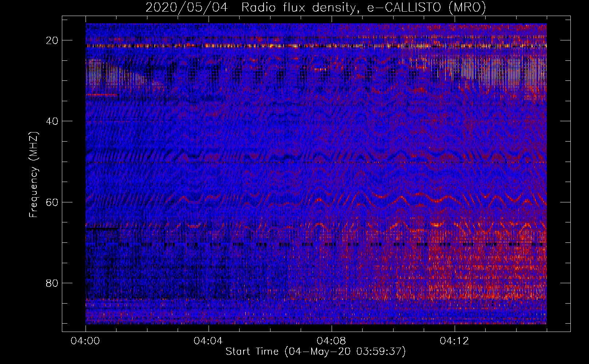The image size is (589, 364).
Task: Click the 80 MHz frequency tick label
Action: coord(52,283)
